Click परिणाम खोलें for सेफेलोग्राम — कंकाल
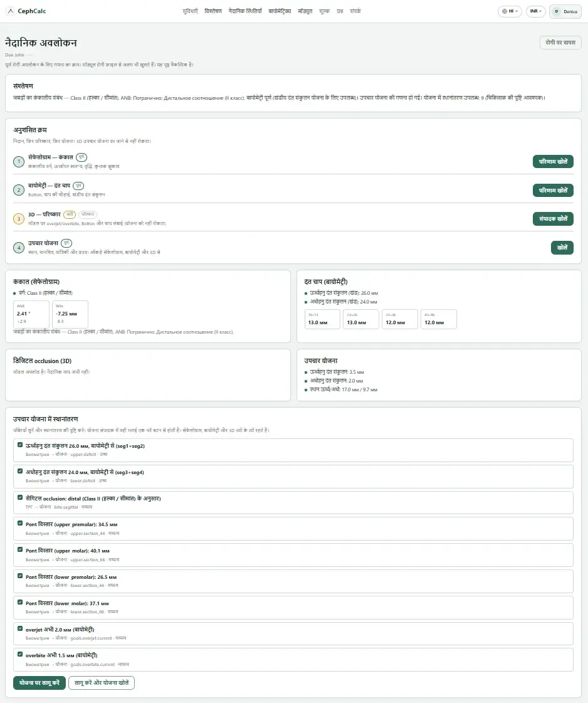 pyautogui.click(x=553, y=161)
